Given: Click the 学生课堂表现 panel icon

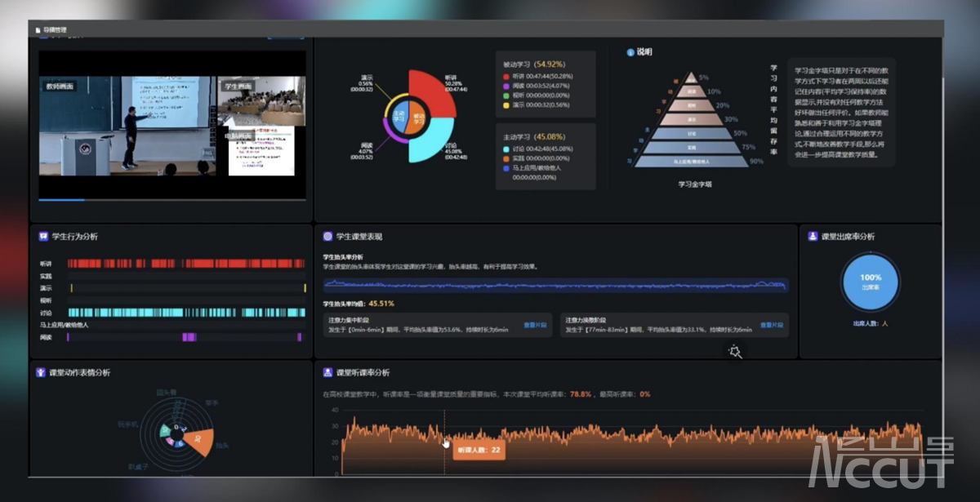Looking at the screenshot, I should click(x=327, y=237).
